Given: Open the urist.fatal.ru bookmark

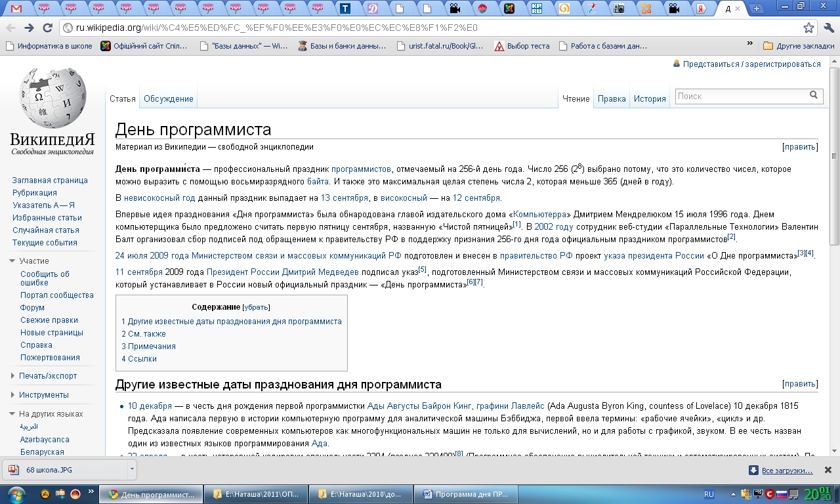Looking at the screenshot, I should click(440, 46).
